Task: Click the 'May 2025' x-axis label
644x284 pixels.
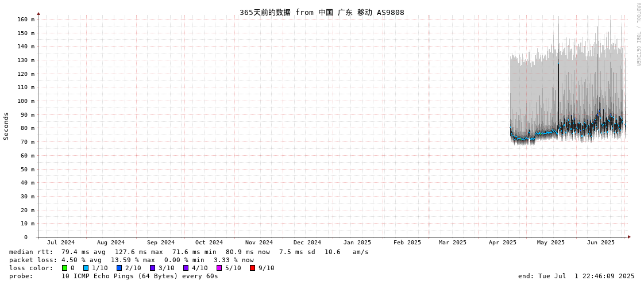Action: point(551,243)
